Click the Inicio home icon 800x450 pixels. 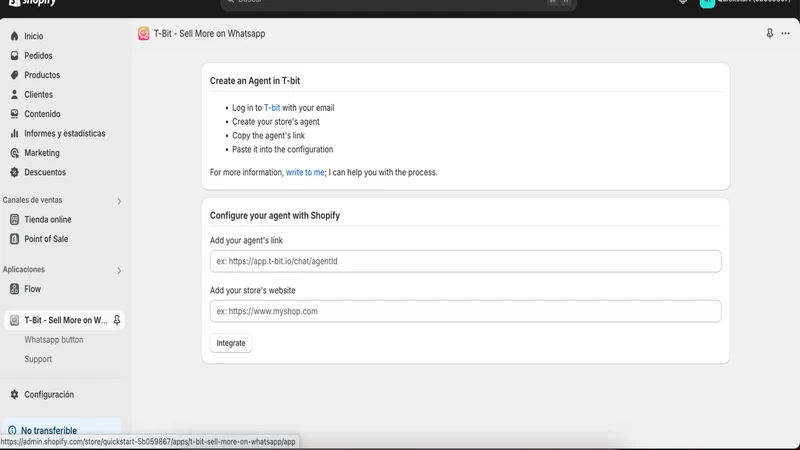pos(14,36)
